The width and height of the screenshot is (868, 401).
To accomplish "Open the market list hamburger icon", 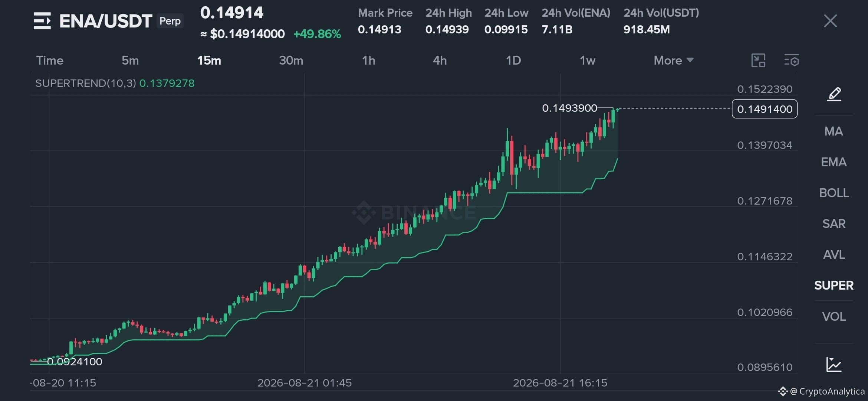I will (42, 21).
